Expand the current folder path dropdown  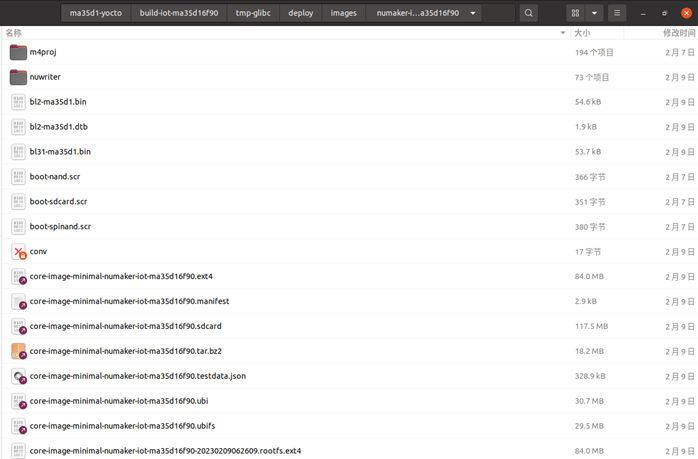click(472, 14)
